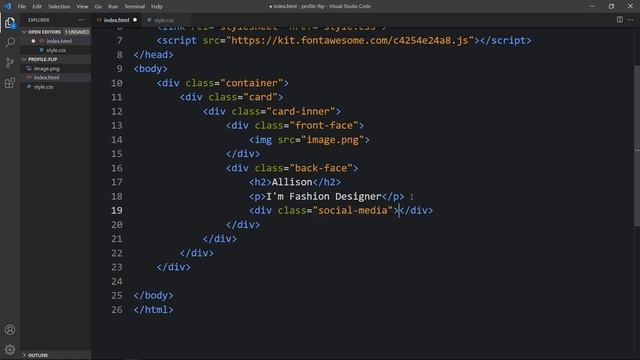Open editor More Actions ellipsis

[x=631, y=20]
